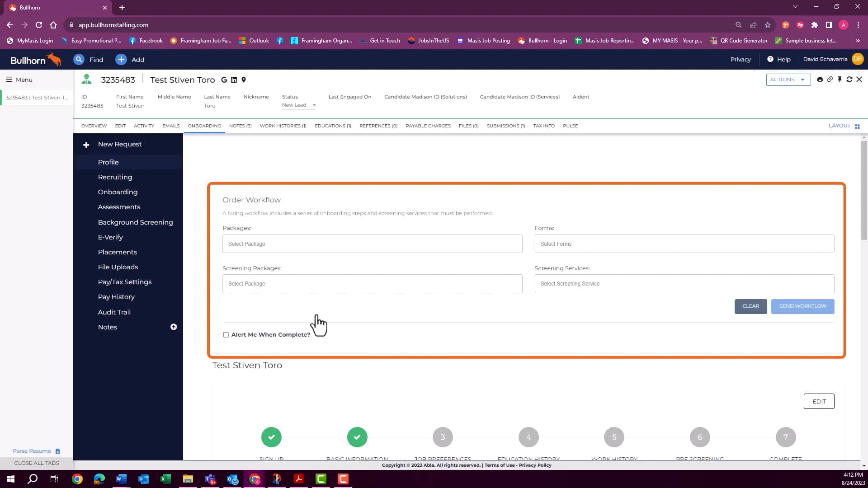
Task: Click the Screening Packages input field
Action: [x=372, y=284]
